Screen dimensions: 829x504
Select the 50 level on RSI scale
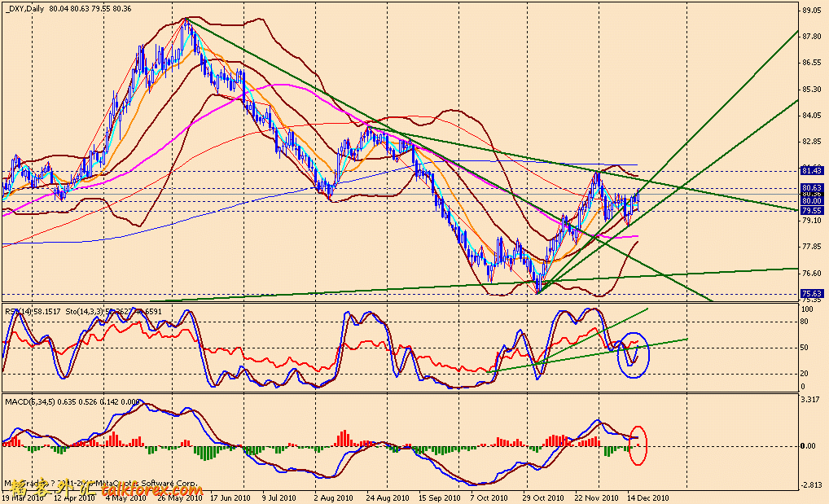[805, 348]
